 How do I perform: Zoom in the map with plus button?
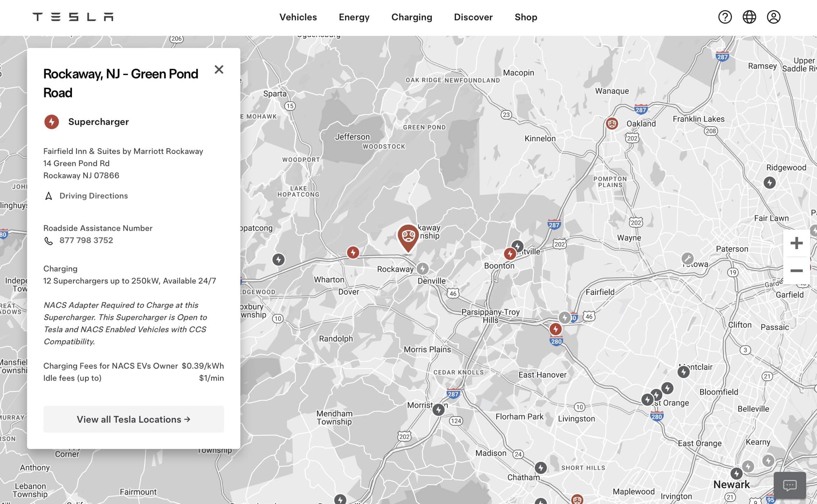pyautogui.click(x=796, y=243)
